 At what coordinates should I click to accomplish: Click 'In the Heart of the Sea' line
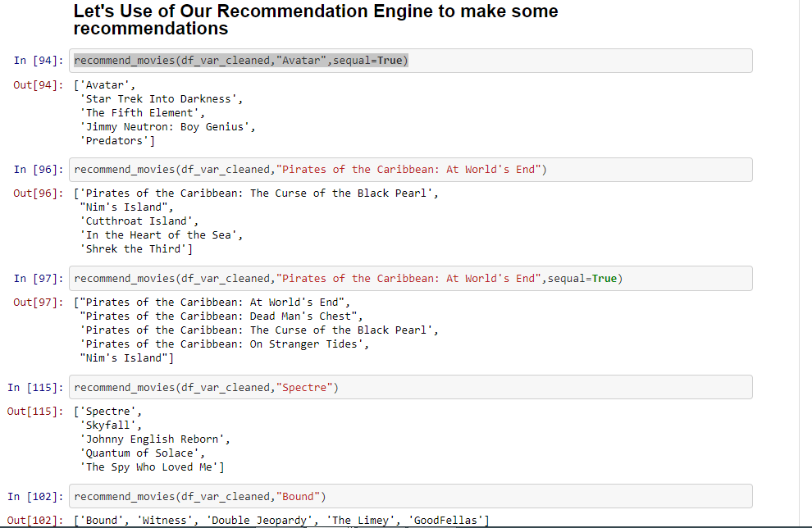(161, 235)
